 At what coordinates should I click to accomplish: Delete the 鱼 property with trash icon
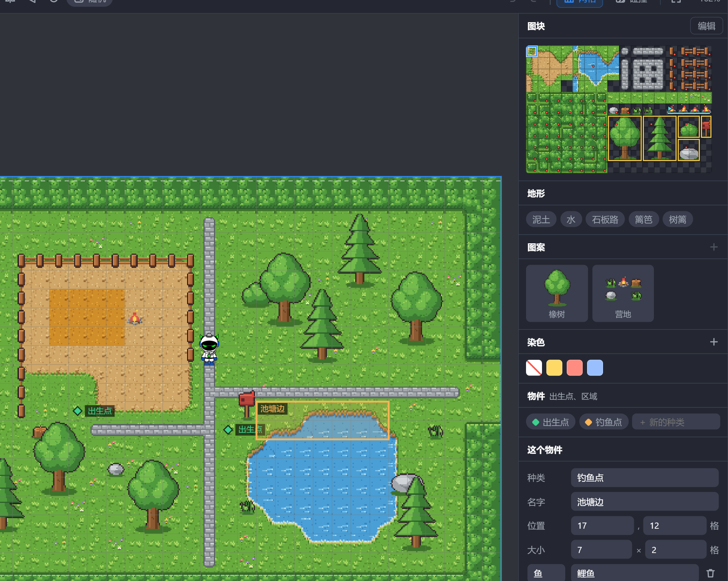(x=711, y=573)
